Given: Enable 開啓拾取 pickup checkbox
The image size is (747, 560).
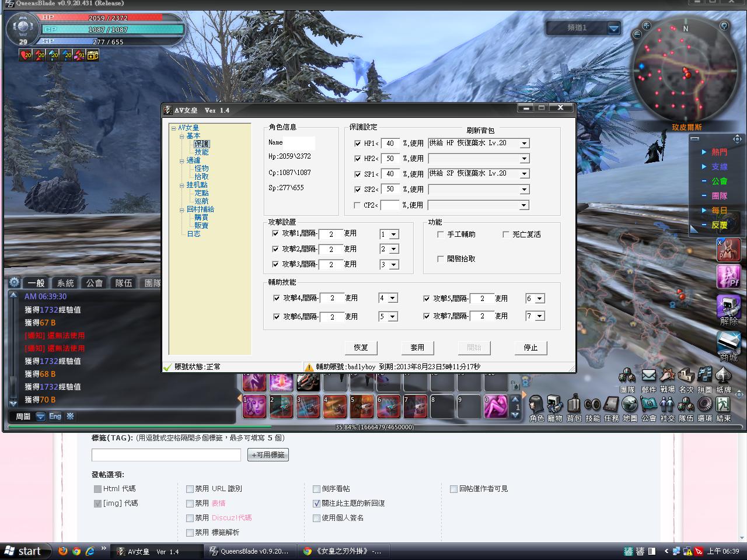Looking at the screenshot, I should point(441,259).
